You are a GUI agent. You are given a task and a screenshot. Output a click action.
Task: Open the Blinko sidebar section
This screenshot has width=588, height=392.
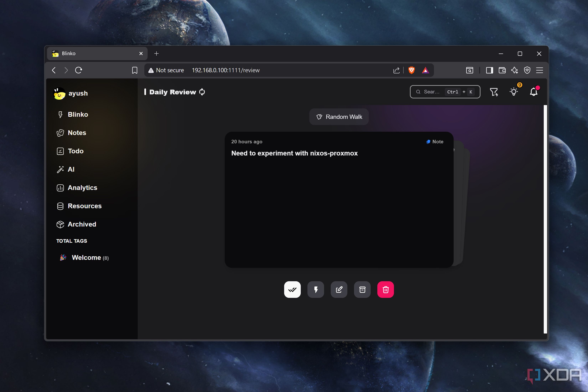point(92,115)
